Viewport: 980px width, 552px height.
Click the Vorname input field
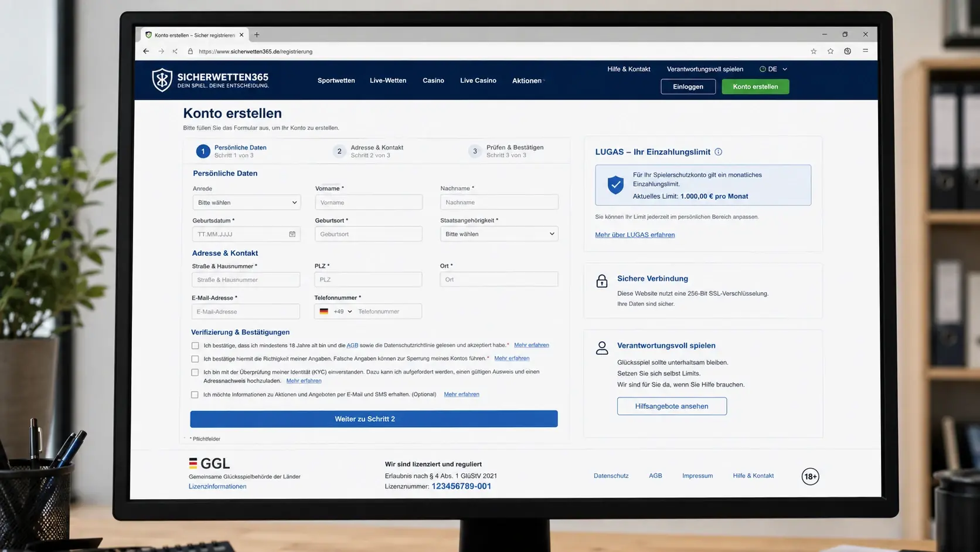pyautogui.click(x=369, y=202)
